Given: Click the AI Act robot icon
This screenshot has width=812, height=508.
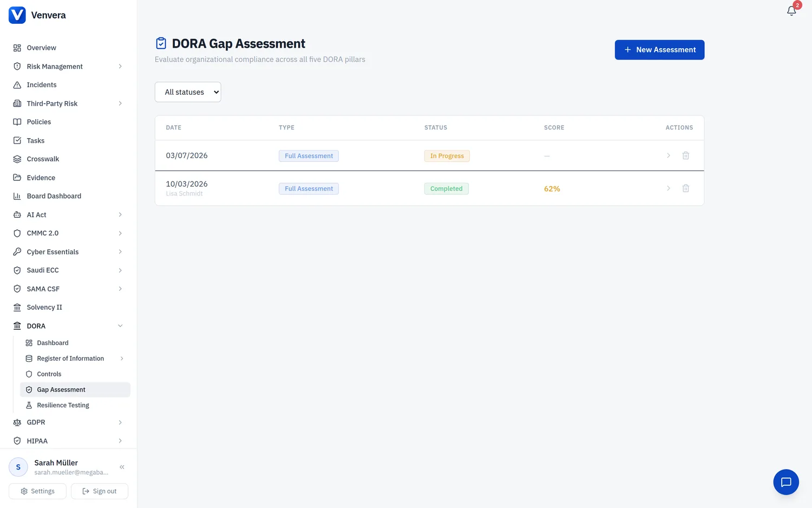Looking at the screenshot, I should tap(17, 214).
